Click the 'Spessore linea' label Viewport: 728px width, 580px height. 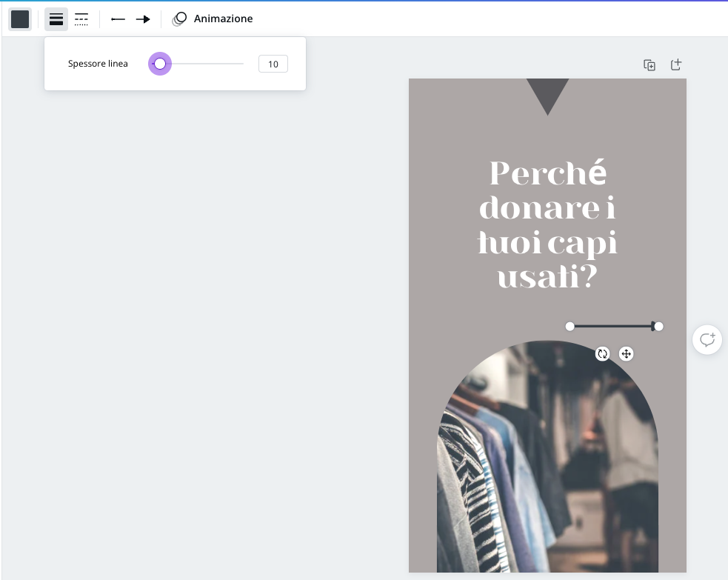pyautogui.click(x=98, y=64)
